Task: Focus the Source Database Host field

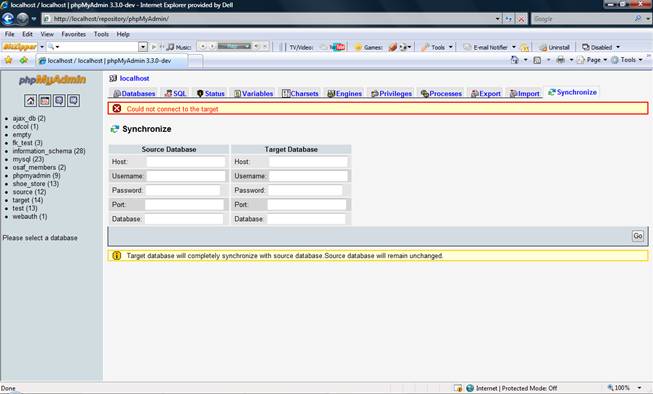Action: point(186,162)
